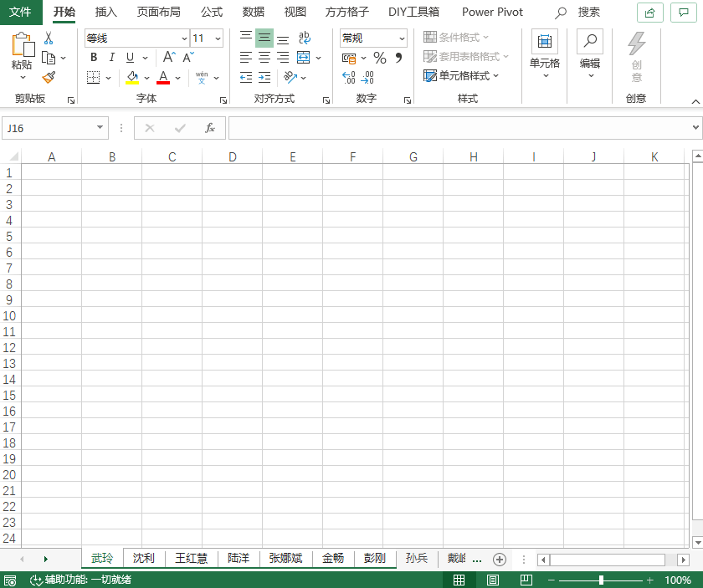Screen dimensions: 703x588
Task: Open the number format dropdown 常规
Action: (402, 38)
